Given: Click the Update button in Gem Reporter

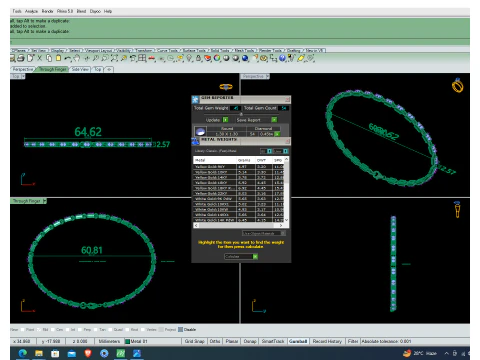Looking at the screenshot, I should [216, 120].
